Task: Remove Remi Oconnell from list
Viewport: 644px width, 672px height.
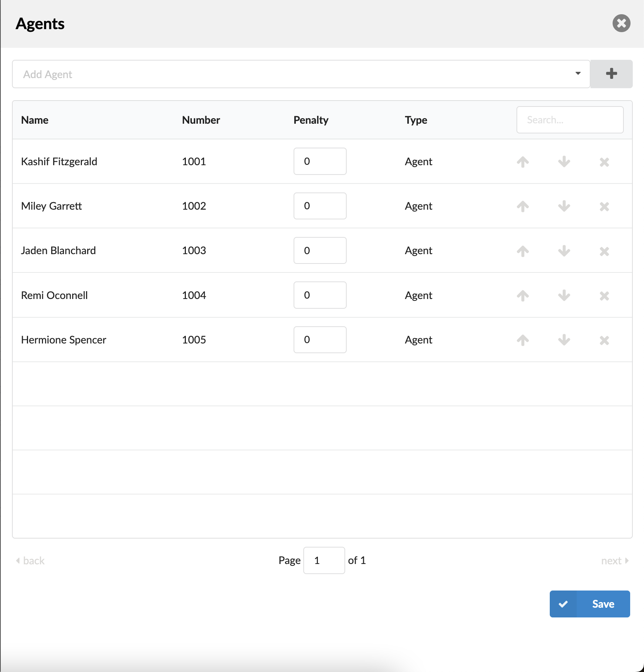Action: 604,296
